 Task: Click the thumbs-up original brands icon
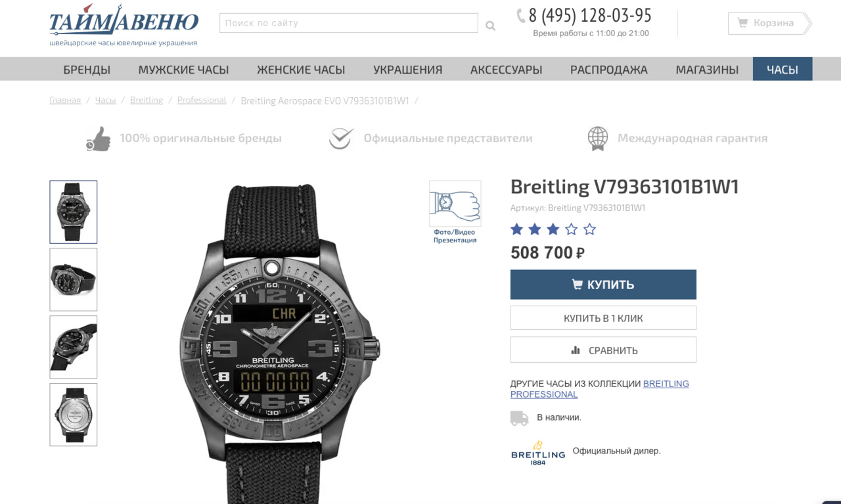pos(99,139)
